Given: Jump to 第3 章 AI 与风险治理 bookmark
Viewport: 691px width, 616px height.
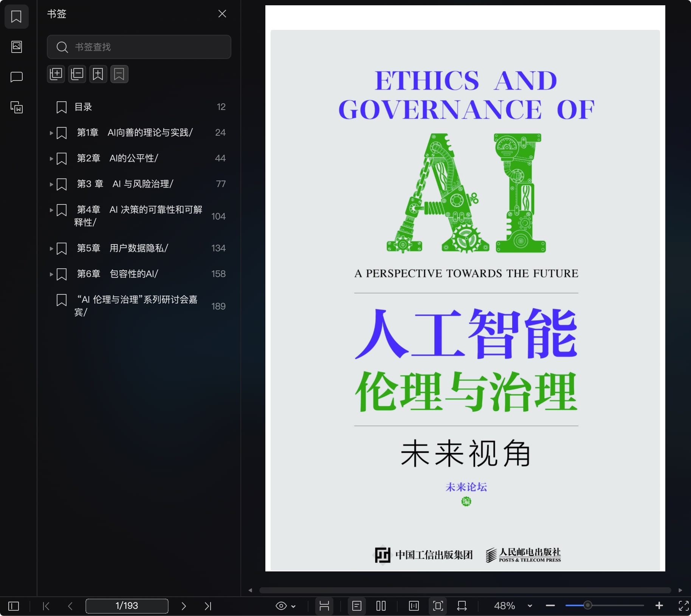Looking at the screenshot, I should pyautogui.click(x=125, y=184).
